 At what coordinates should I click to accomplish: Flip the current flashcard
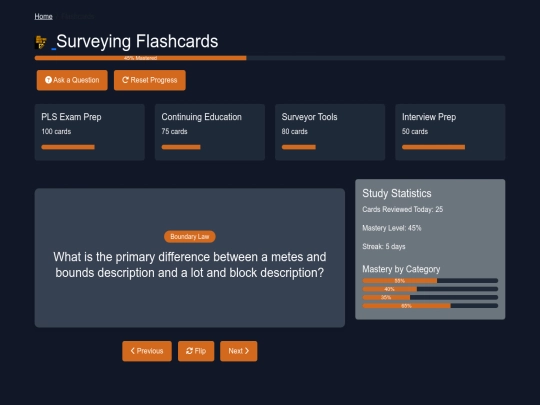click(x=196, y=351)
